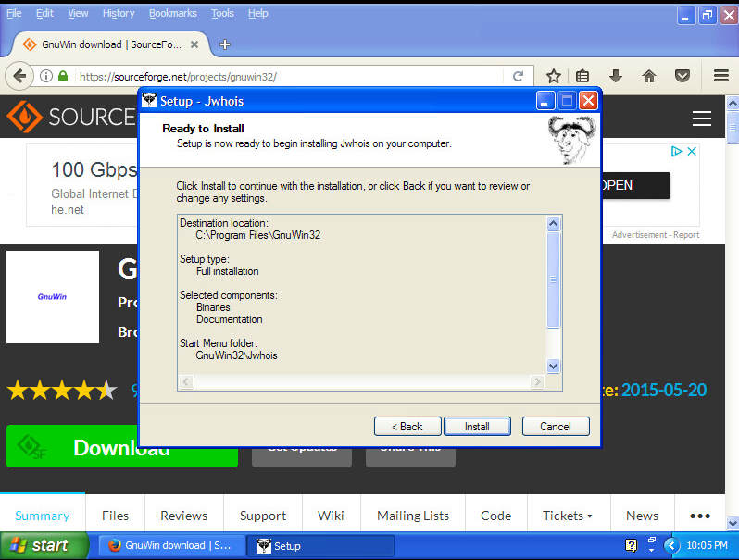
Task: Expand the Tickets dropdown tab
Action: point(568,516)
